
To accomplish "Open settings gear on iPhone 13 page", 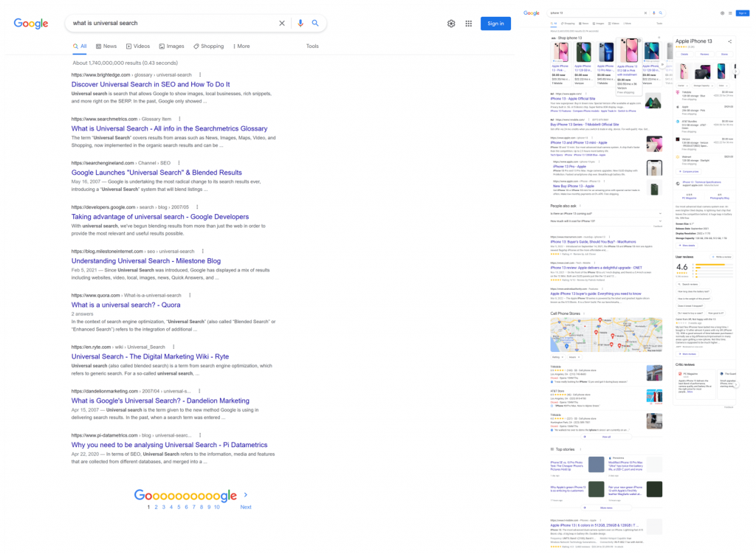I will click(722, 13).
